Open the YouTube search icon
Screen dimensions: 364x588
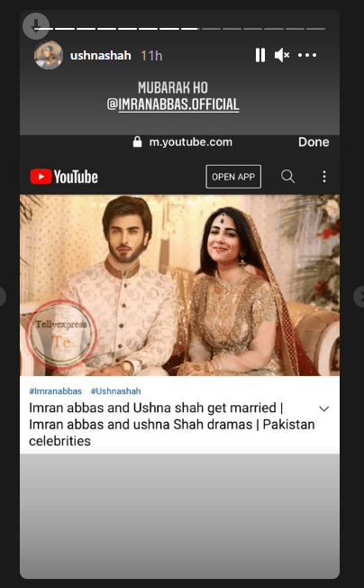pyautogui.click(x=287, y=176)
